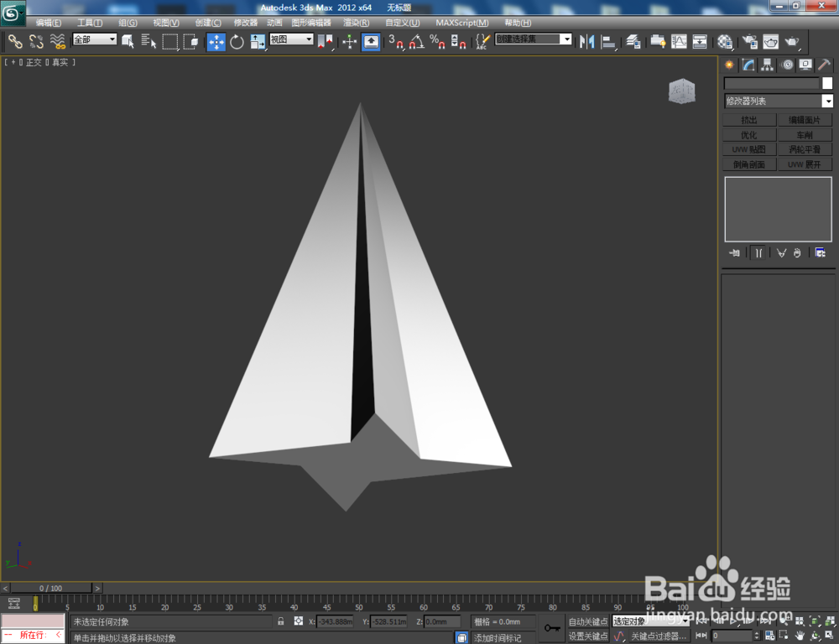Open the 渲染(R) menu
This screenshot has height=644, width=839.
click(356, 23)
